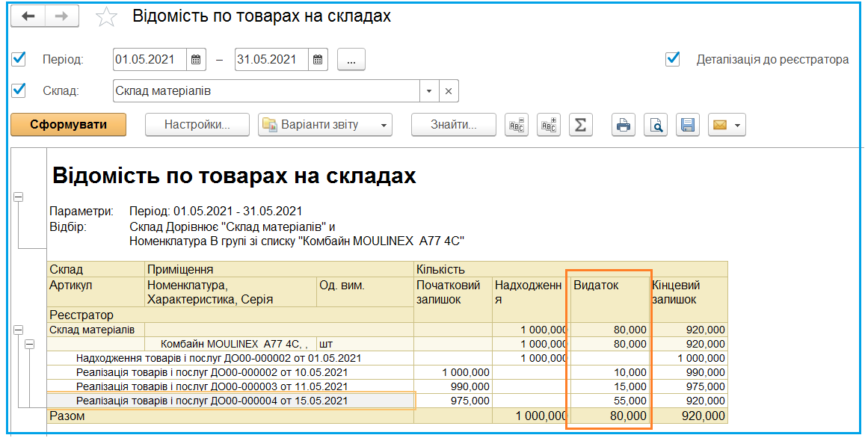Viewport: 868px width, 438px height.
Task: Click Початковий залишок value 975,000
Action: pyautogui.click(x=453, y=401)
